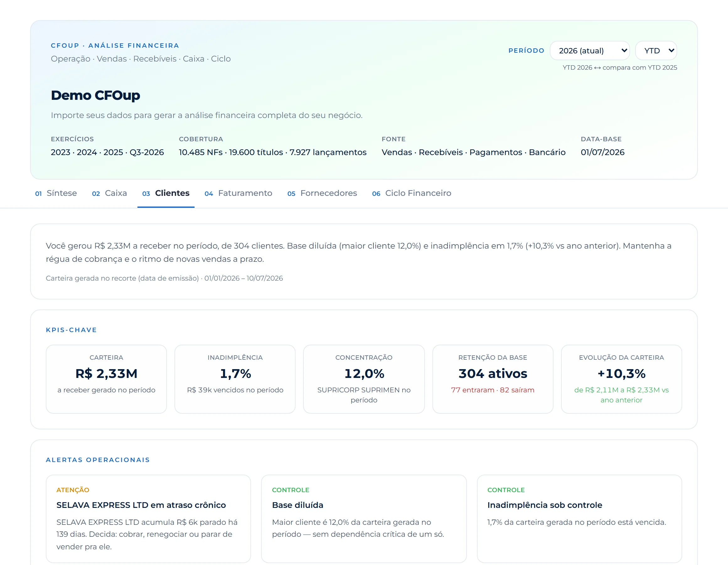728x565 pixels.
Task: Expand the YTD period selector
Action: click(656, 51)
